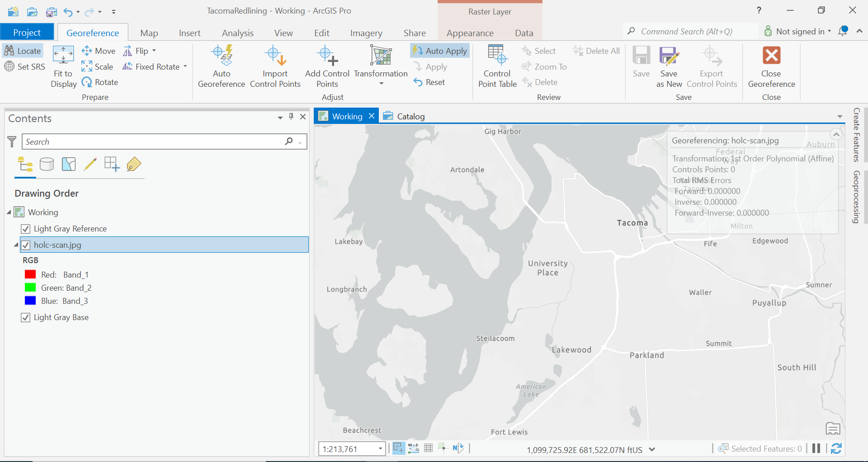This screenshot has height=462, width=868.
Task: Open the Appearance ribbon tab
Action: click(x=470, y=33)
